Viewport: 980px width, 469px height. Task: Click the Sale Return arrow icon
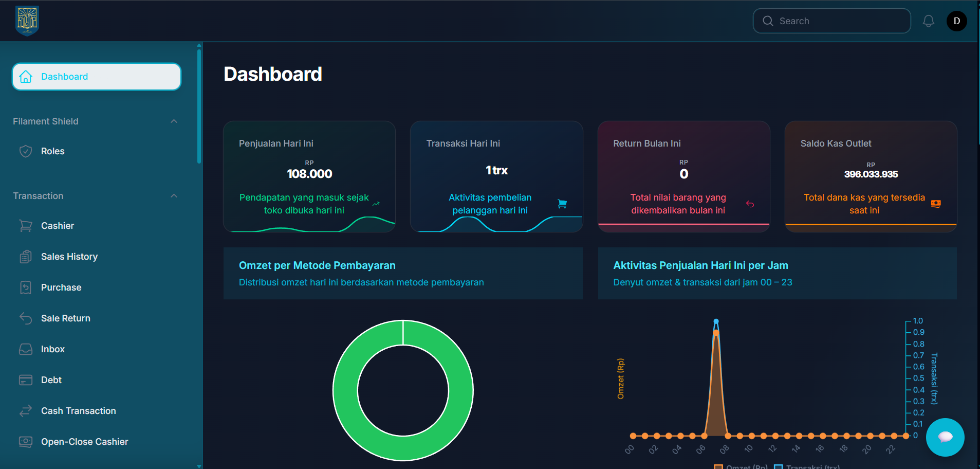(x=26, y=318)
